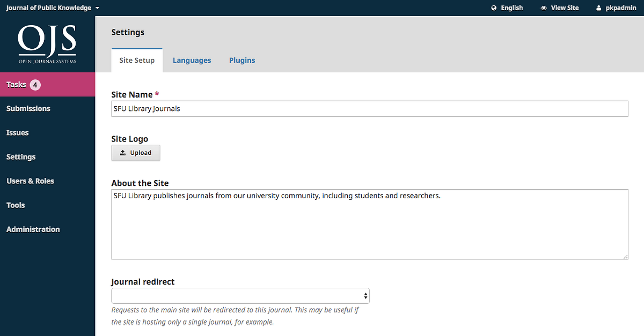Click the user icon beside pkpadmin
Viewport: 644px width, 336px height.
click(599, 8)
